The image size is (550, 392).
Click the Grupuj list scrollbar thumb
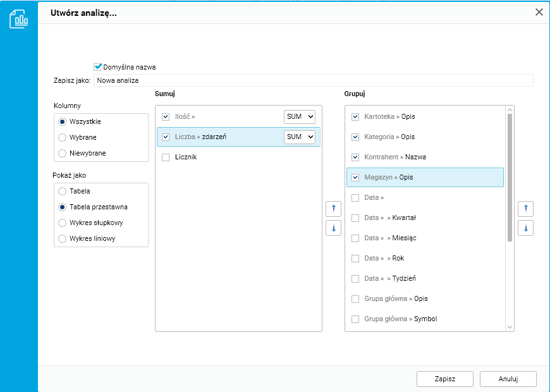click(510, 177)
